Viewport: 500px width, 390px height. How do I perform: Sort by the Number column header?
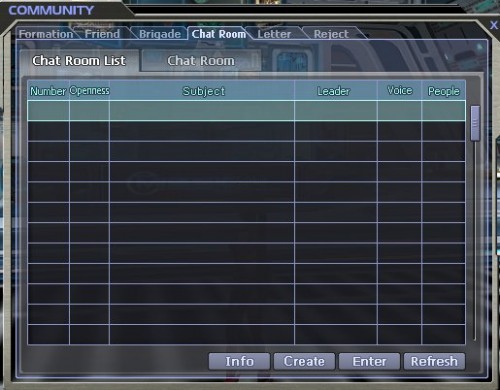[x=48, y=91]
